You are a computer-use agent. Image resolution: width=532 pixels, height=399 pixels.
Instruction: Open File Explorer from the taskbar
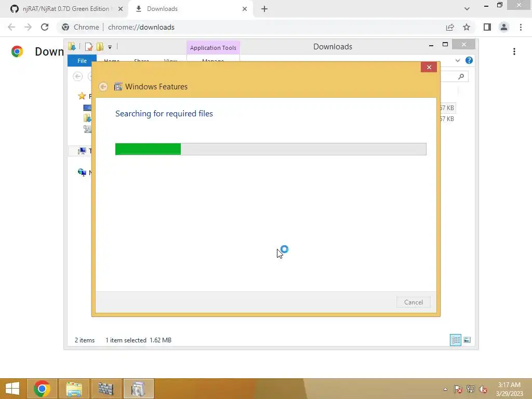74,389
